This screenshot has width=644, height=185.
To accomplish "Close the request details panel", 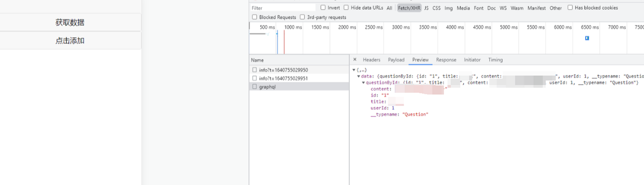I will point(355,59).
